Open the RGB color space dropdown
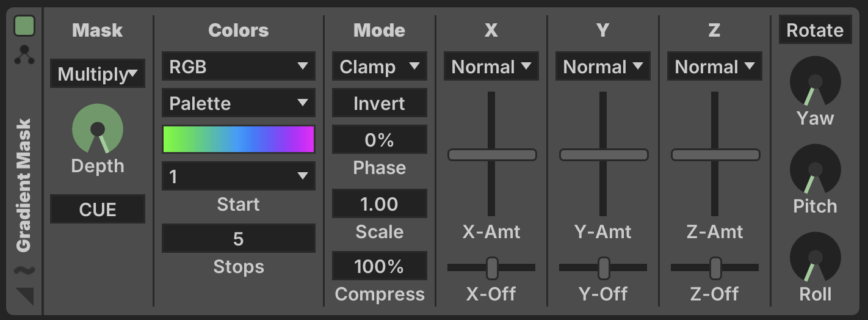868x320 pixels. tap(238, 67)
